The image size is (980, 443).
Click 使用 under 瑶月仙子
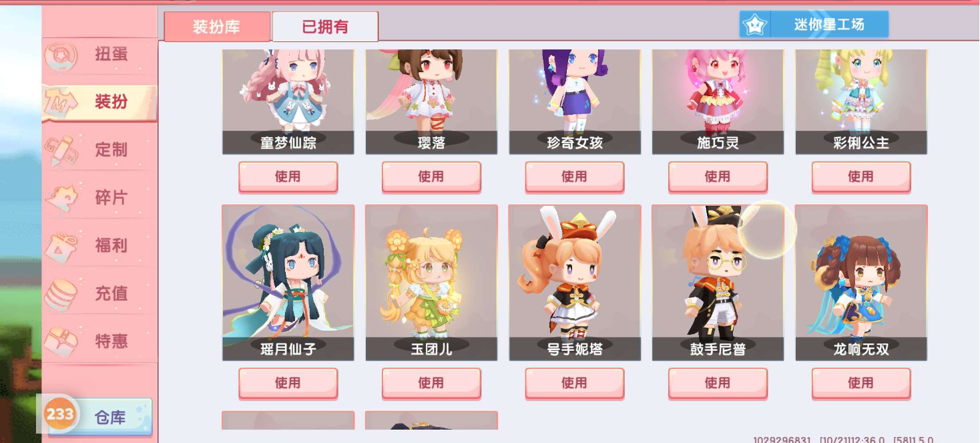coord(288,383)
